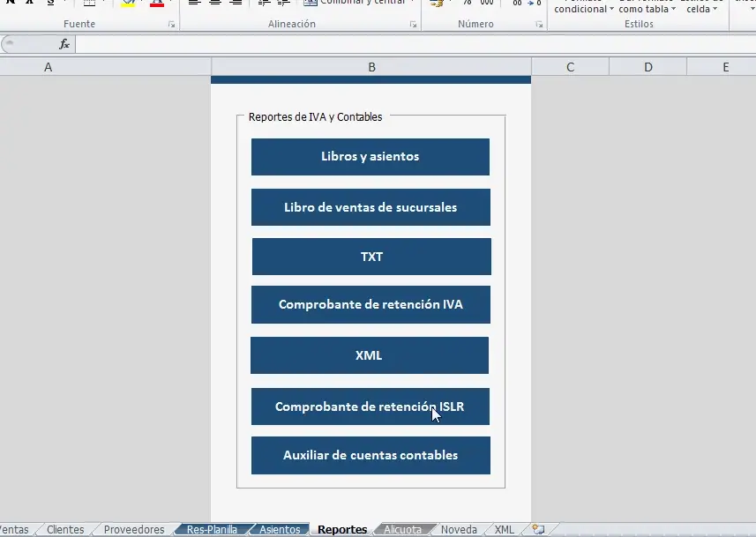This screenshot has width=756, height=537.
Task: Click the Reportes de IVA y Contables label
Action: [315, 116]
